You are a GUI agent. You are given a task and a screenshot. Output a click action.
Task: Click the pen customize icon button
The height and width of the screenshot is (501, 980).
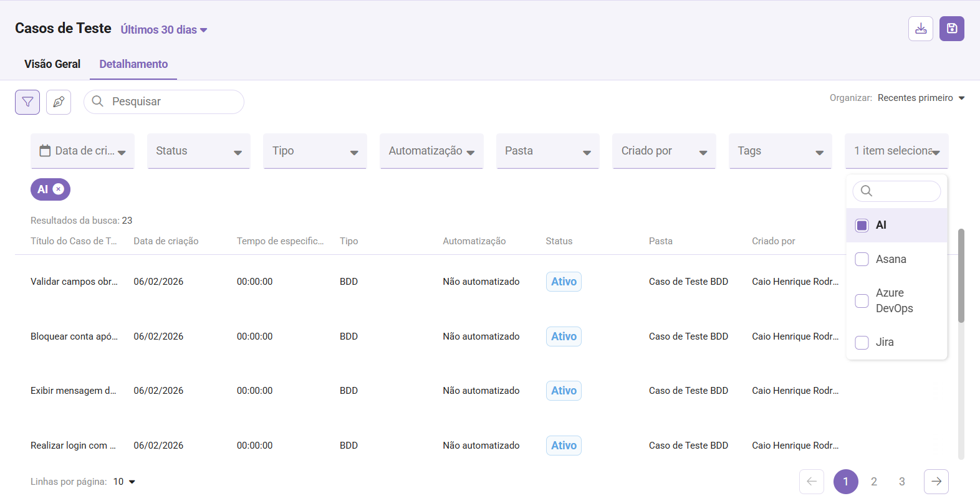[59, 102]
